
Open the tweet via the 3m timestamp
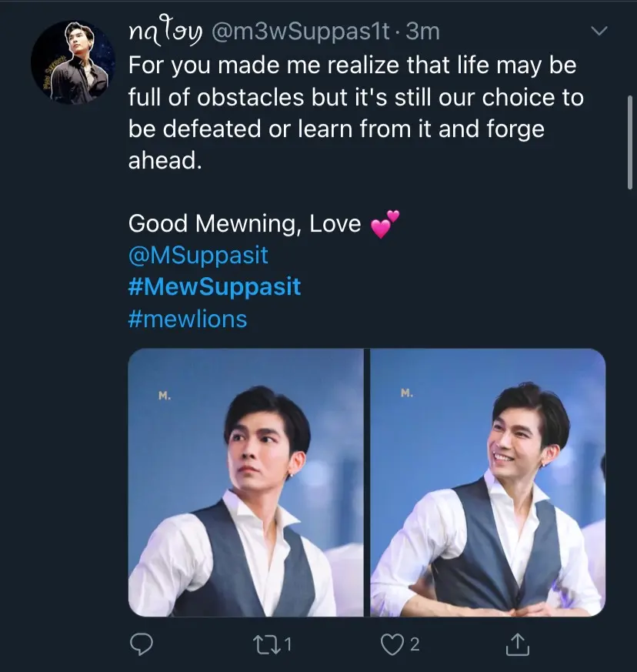point(422,31)
